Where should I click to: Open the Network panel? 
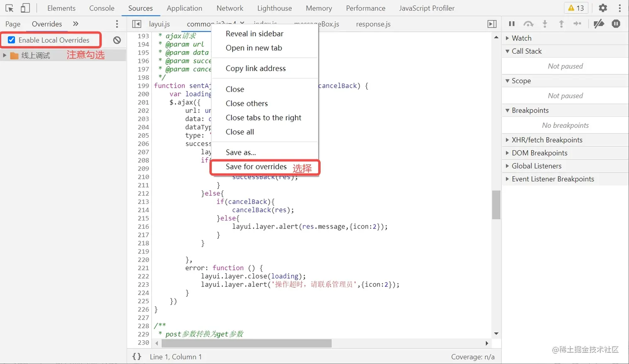tap(230, 8)
